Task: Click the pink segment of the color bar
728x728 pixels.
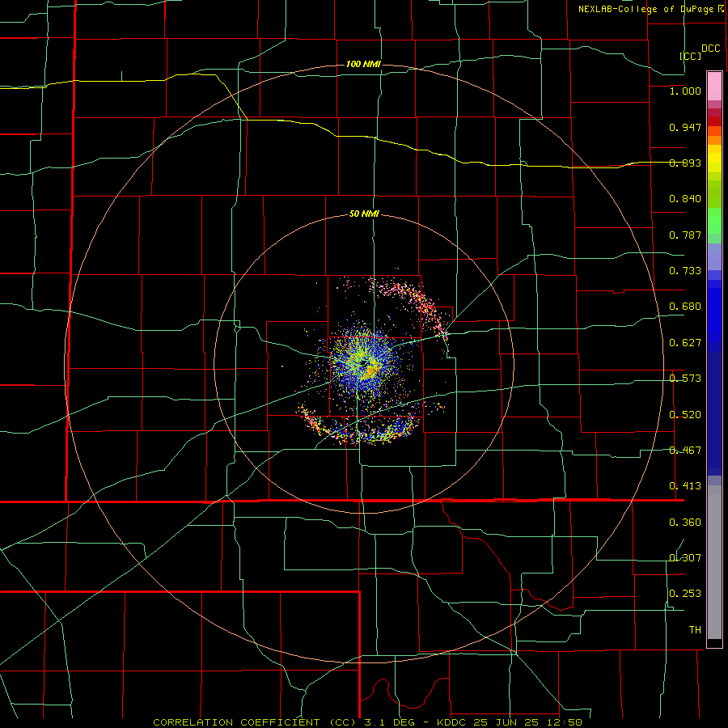Action: 714,87
